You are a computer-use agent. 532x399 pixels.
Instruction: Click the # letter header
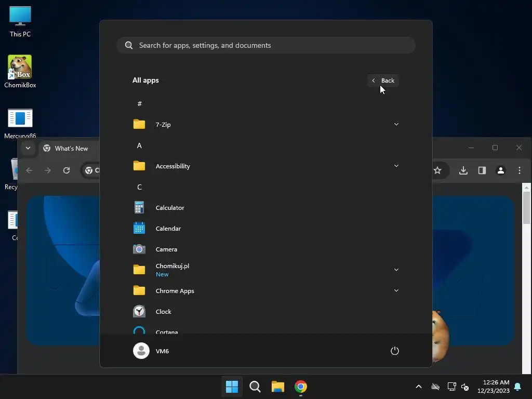[x=139, y=103]
